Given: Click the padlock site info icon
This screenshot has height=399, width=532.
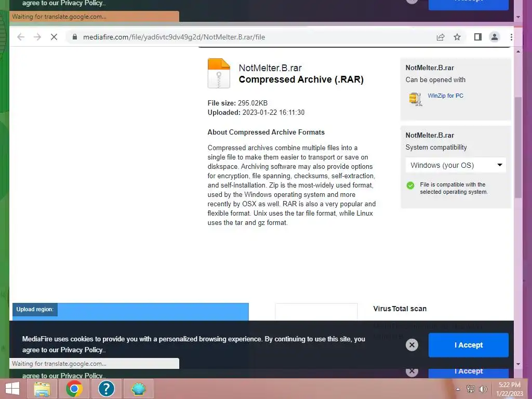Looking at the screenshot, I should [x=75, y=37].
